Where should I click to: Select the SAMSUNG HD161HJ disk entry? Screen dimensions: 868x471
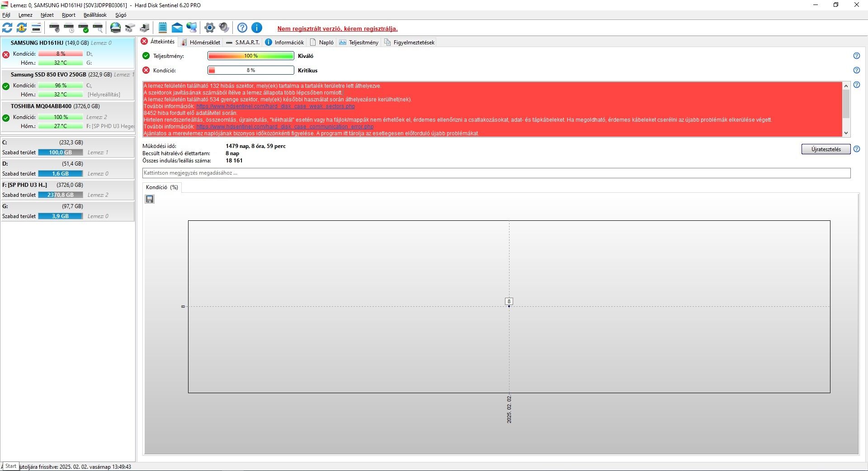tap(68, 52)
